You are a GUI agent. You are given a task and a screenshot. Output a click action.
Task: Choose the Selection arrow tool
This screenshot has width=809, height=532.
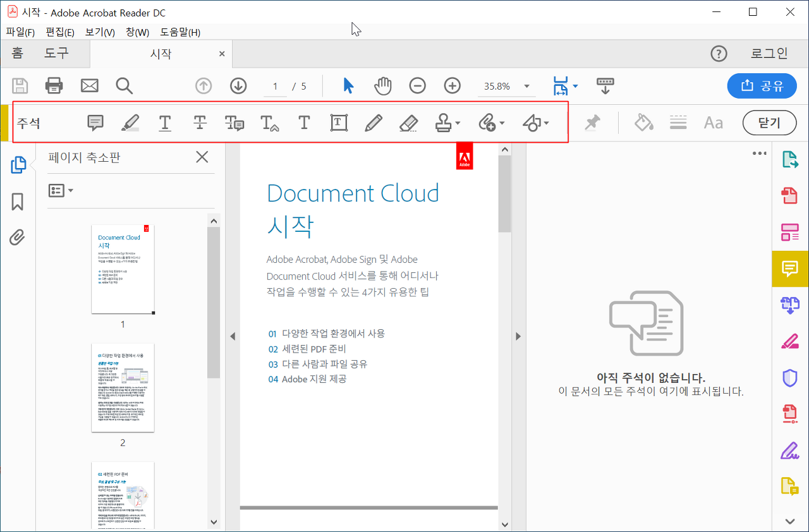coord(348,86)
